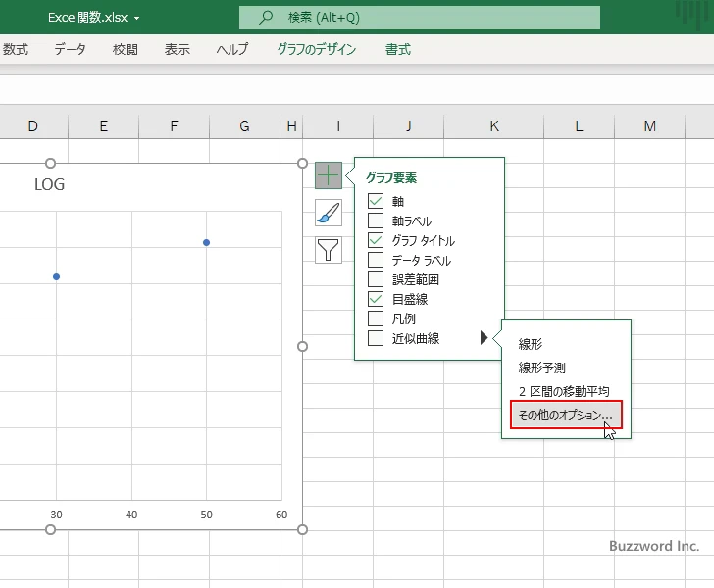Open the Excel関数.xlsx filename dropdown
714x588 pixels.
point(136,19)
